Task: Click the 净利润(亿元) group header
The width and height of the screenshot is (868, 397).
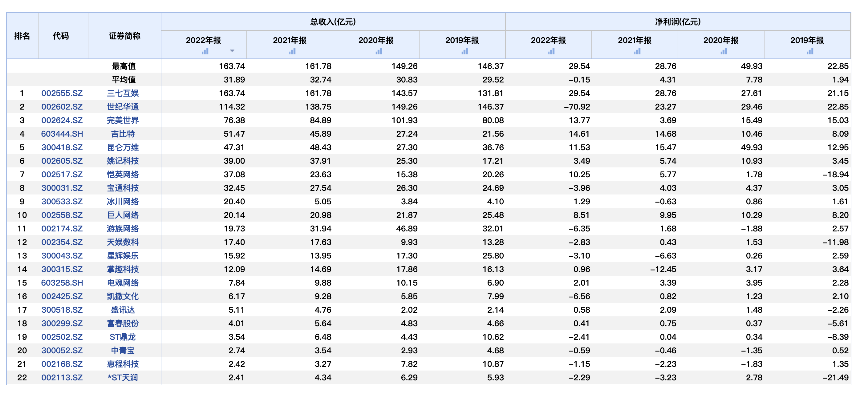Action: [678, 22]
